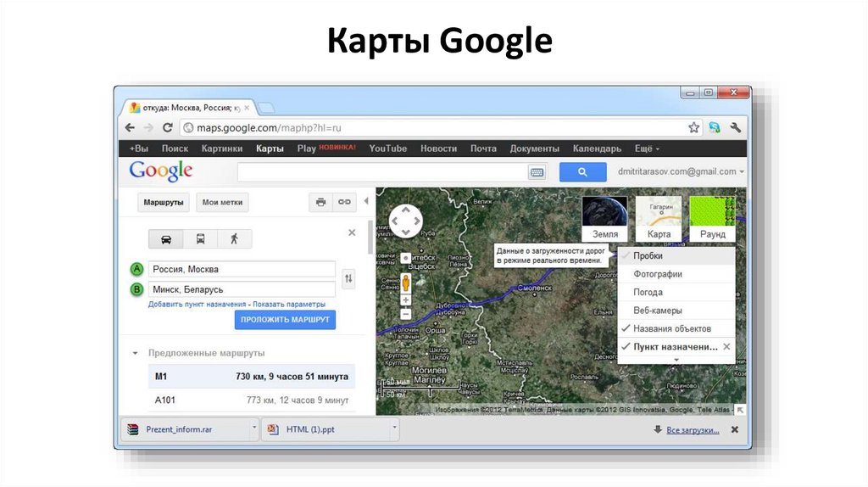Open +Вы in the Google bar
The width and height of the screenshot is (868, 487).
point(138,148)
